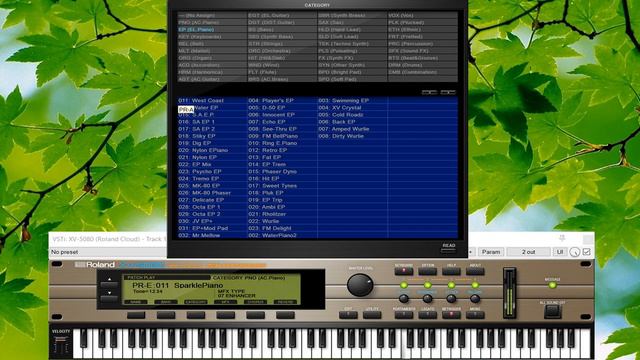The height and width of the screenshot is (360, 640).
Task: Click the Param button
Action: click(491, 252)
